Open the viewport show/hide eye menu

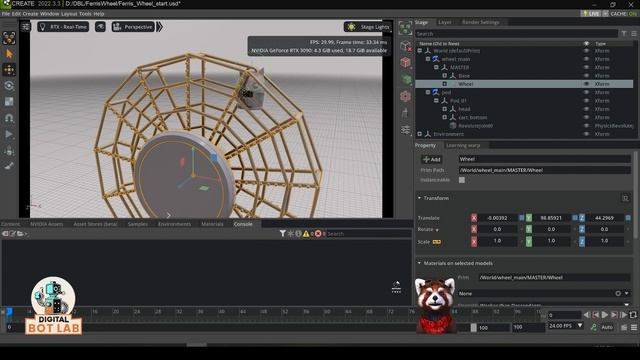coord(100,27)
